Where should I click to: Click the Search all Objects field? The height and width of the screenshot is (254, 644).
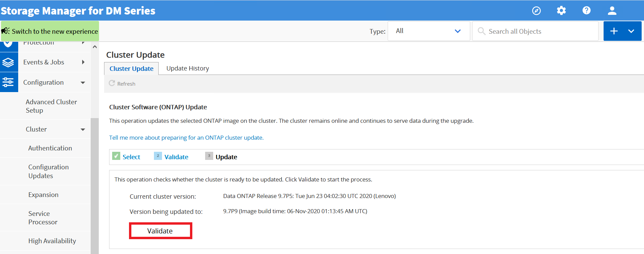535,31
